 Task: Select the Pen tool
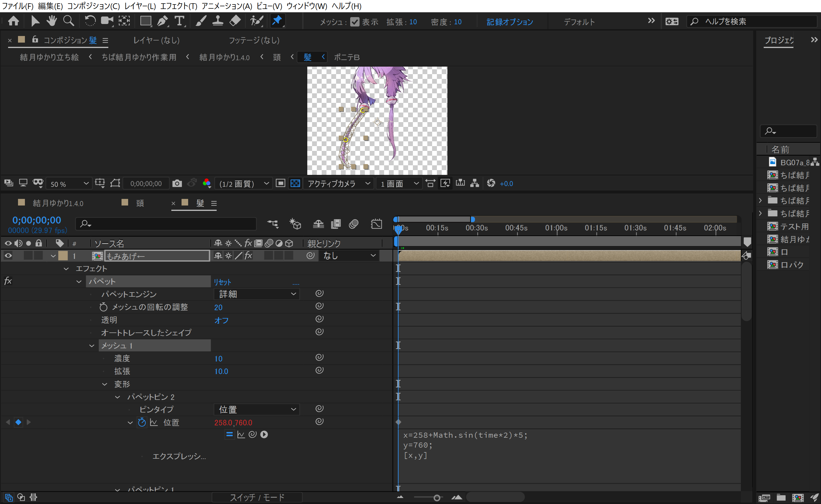(162, 21)
